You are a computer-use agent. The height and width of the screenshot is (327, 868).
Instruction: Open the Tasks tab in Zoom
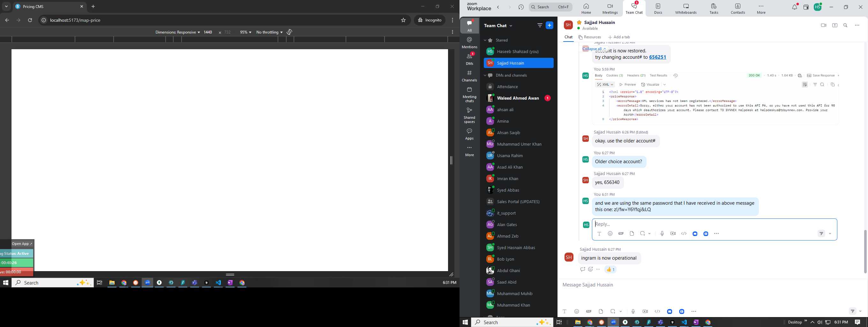click(714, 8)
